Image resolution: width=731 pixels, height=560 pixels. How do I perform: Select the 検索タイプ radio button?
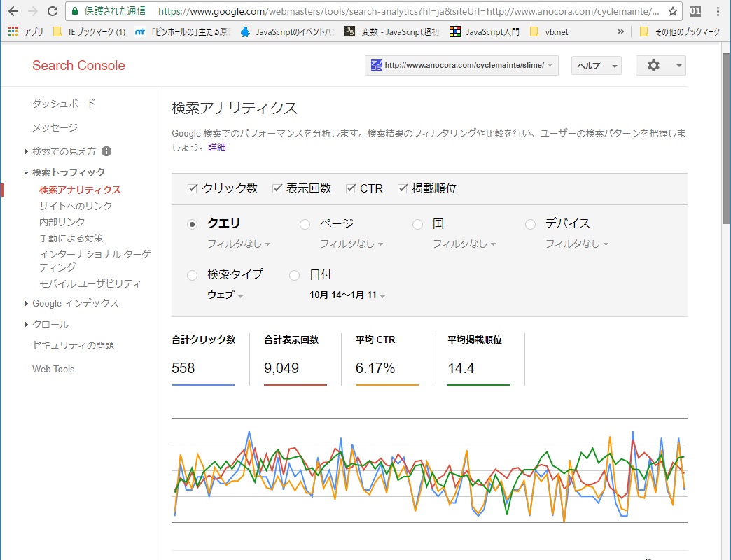192,275
